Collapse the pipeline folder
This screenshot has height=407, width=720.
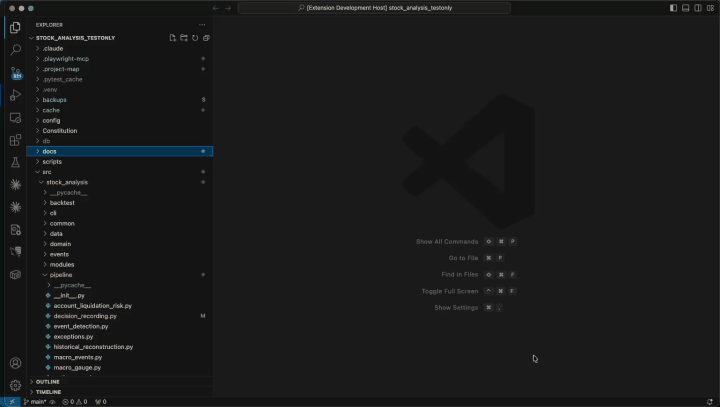[119, 275]
